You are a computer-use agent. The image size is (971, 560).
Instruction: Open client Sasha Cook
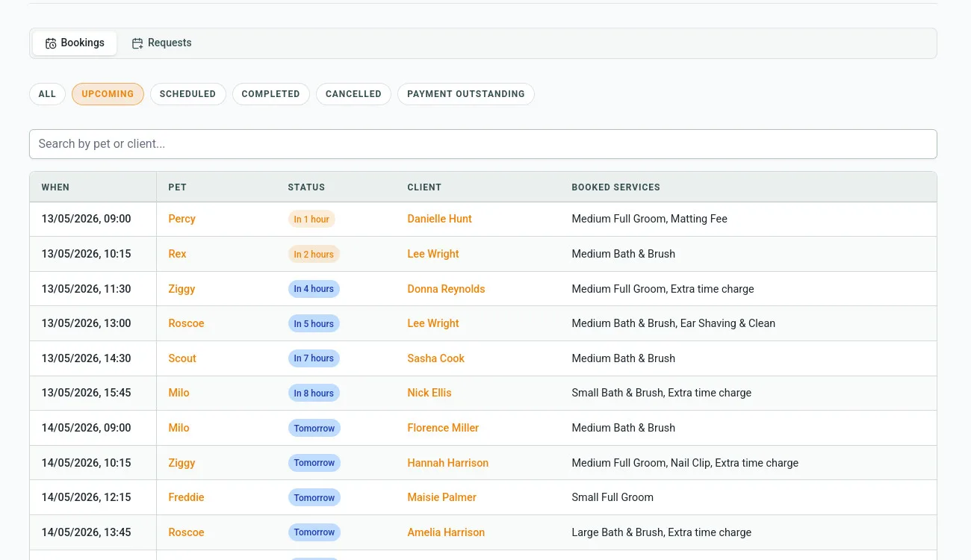(x=436, y=358)
